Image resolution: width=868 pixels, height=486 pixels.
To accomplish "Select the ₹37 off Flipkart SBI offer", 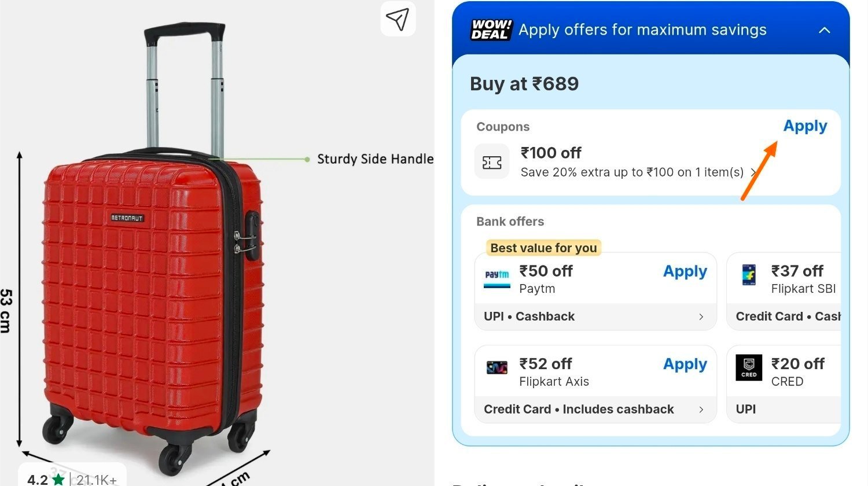I will 784,291.
